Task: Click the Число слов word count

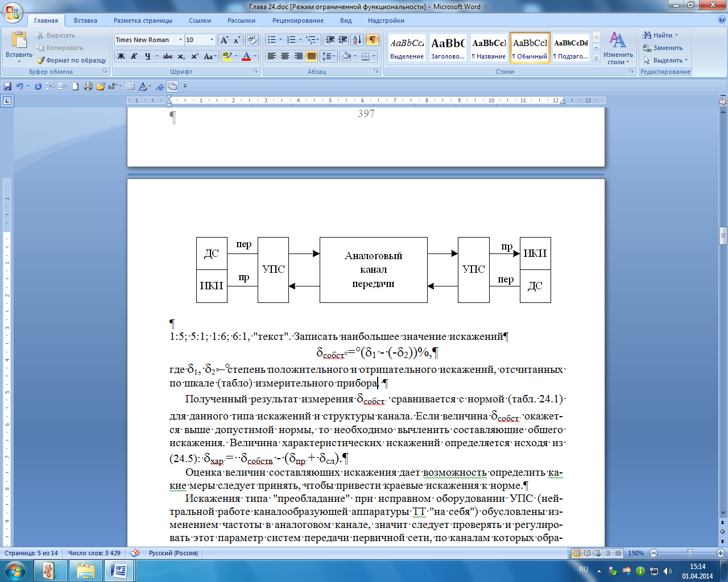Action: click(94, 553)
